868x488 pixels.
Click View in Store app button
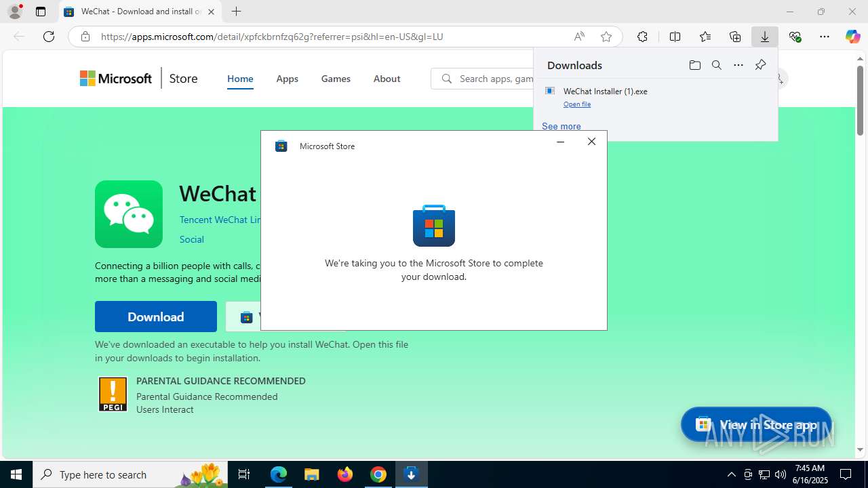click(x=756, y=425)
